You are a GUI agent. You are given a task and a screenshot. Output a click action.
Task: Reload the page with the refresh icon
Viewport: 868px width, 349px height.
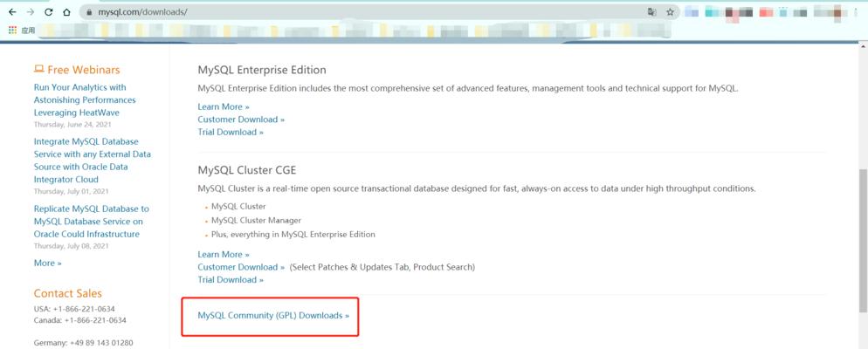pyautogui.click(x=48, y=11)
